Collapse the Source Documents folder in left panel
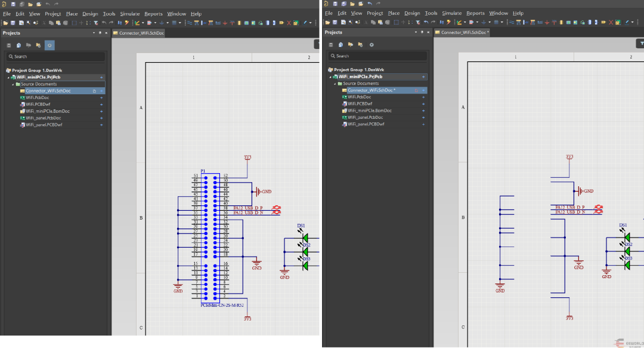 click(13, 84)
